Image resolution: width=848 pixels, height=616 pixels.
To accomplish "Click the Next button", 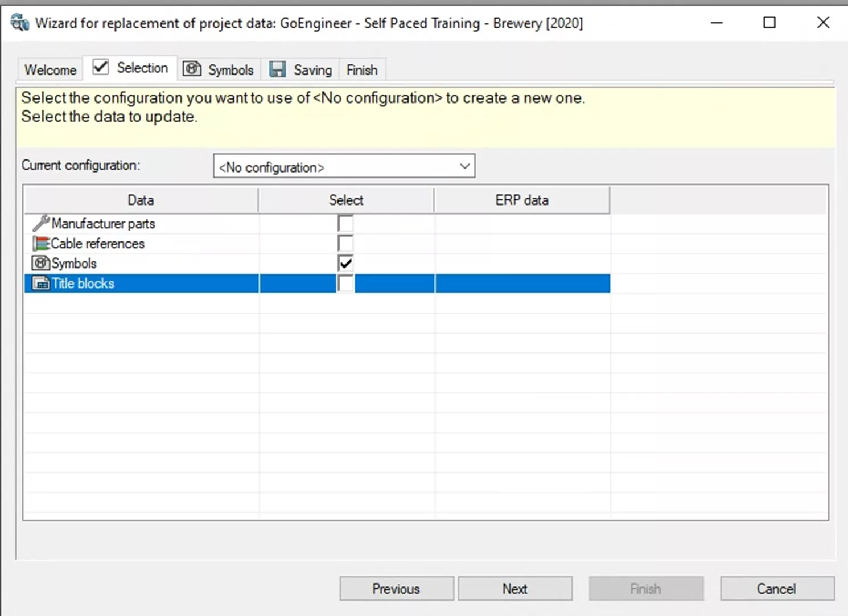I will [x=515, y=589].
